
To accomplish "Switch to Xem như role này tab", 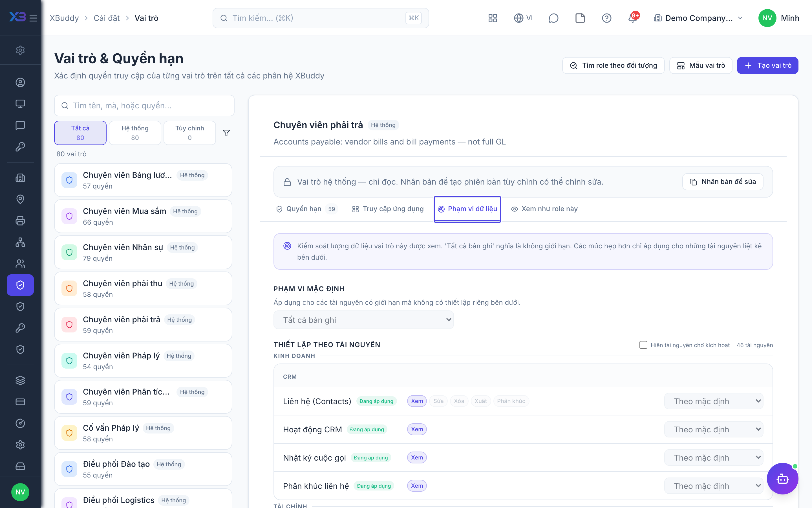I will pyautogui.click(x=544, y=209).
